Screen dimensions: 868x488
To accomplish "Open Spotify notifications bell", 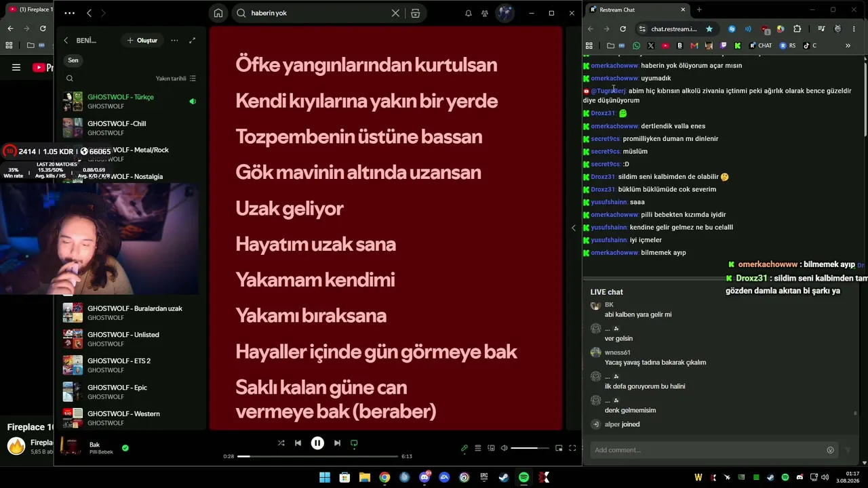I will point(468,13).
